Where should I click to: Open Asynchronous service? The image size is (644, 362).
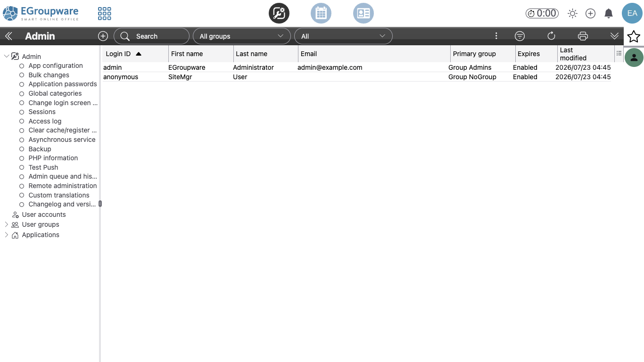[62, 140]
